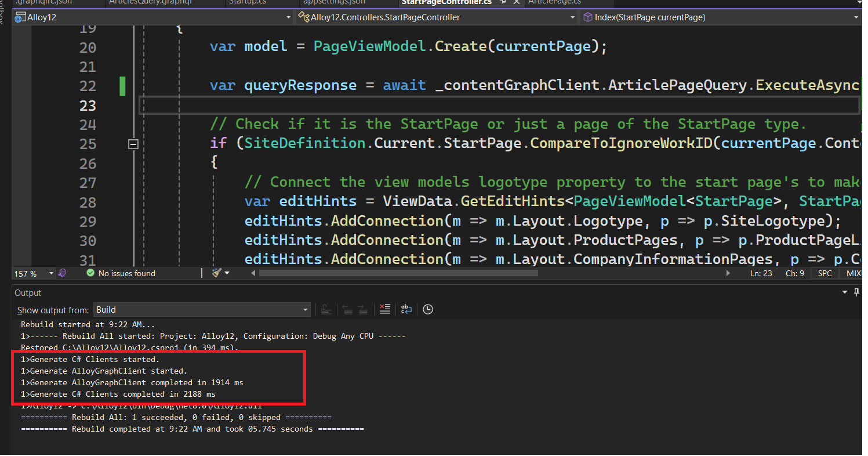Collapse the if block at line 25

pyautogui.click(x=133, y=144)
